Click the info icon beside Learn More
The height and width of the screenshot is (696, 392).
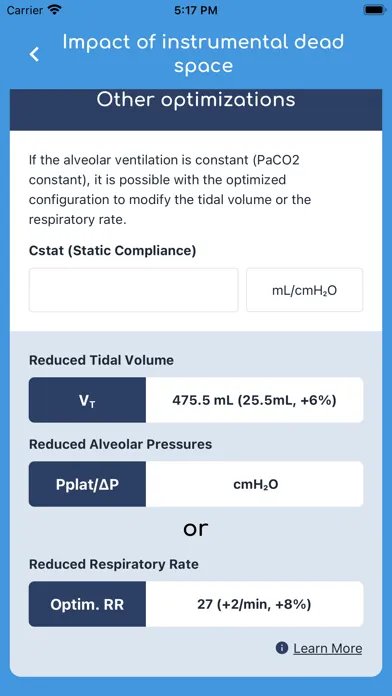(282, 648)
